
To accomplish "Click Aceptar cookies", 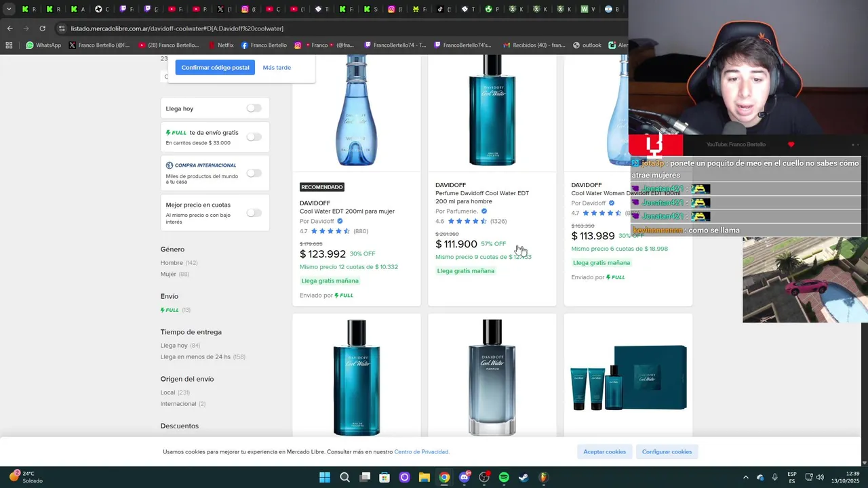I will pyautogui.click(x=605, y=451).
